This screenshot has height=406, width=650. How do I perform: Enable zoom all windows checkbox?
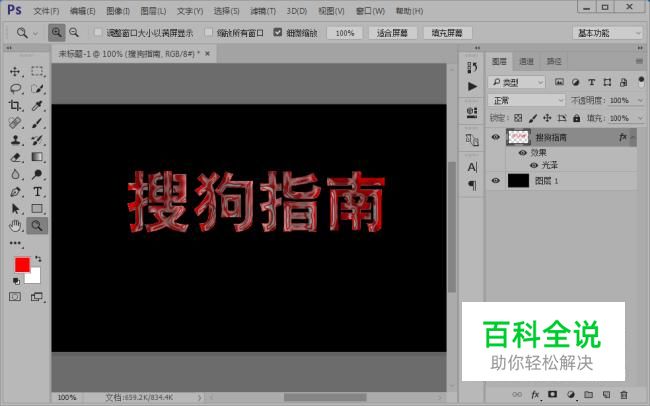point(209,32)
